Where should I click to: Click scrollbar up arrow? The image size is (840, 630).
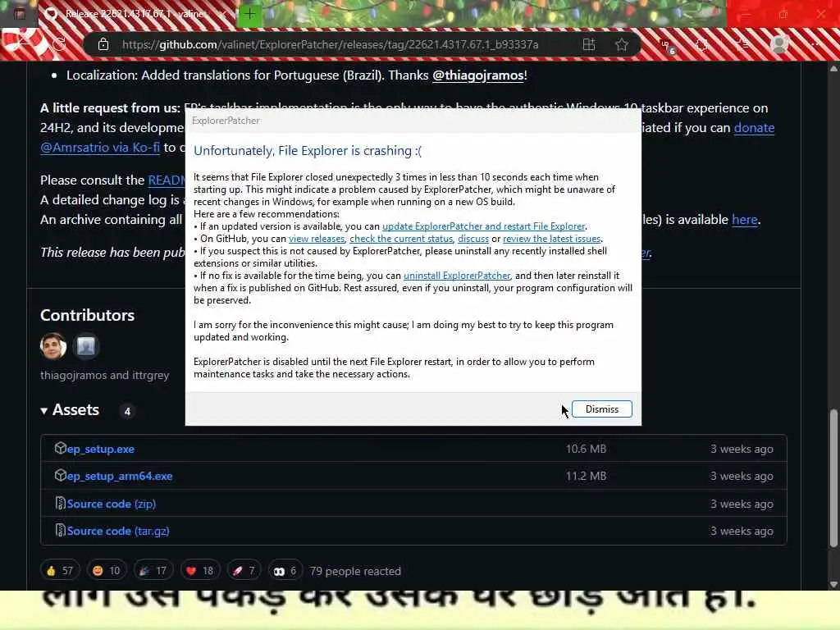point(833,68)
